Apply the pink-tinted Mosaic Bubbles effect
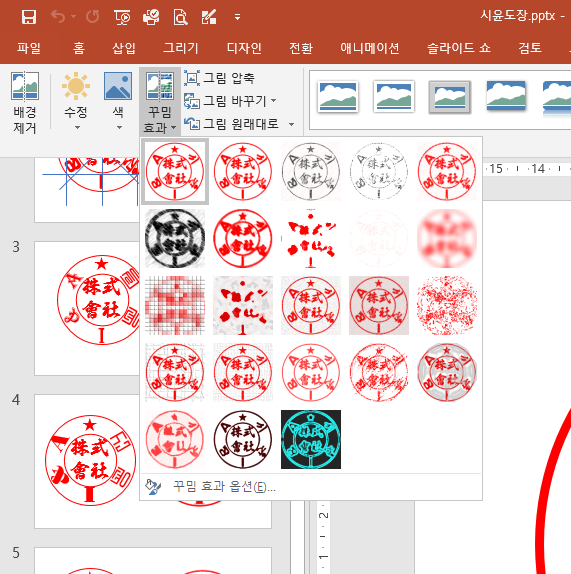The height and width of the screenshot is (574, 571). coord(379,305)
